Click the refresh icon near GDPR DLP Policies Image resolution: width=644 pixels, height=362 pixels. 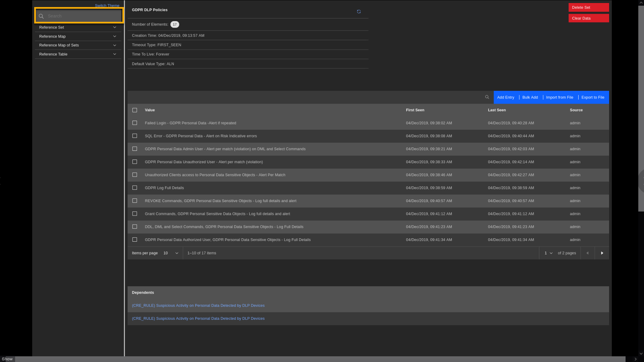click(359, 12)
